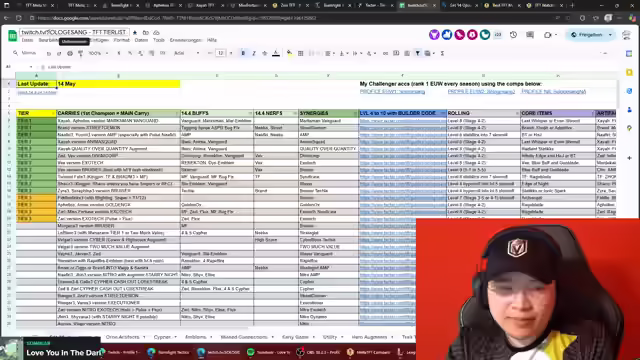This screenshot has height=360, width=640.
Task: Open the fill color picker
Action: click(x=289, y=53)
